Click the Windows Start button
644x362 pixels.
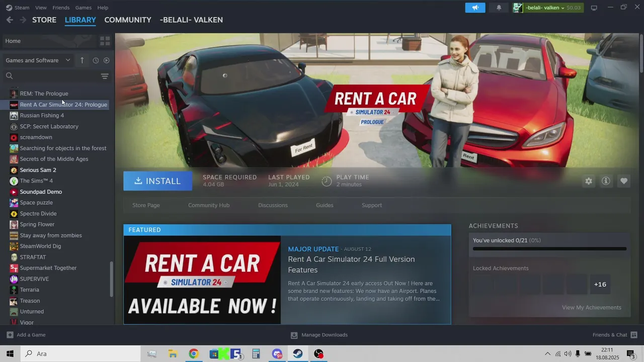click(10, 354)
